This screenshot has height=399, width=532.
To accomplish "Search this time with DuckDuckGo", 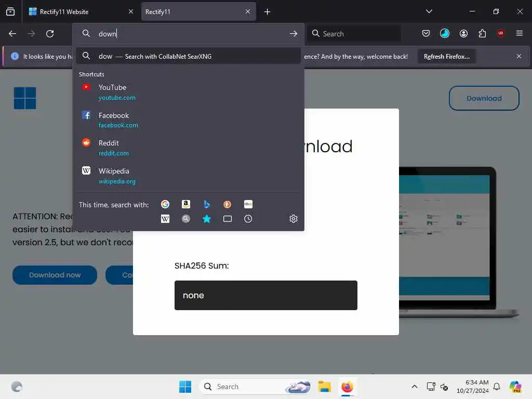I will point(228,204).
